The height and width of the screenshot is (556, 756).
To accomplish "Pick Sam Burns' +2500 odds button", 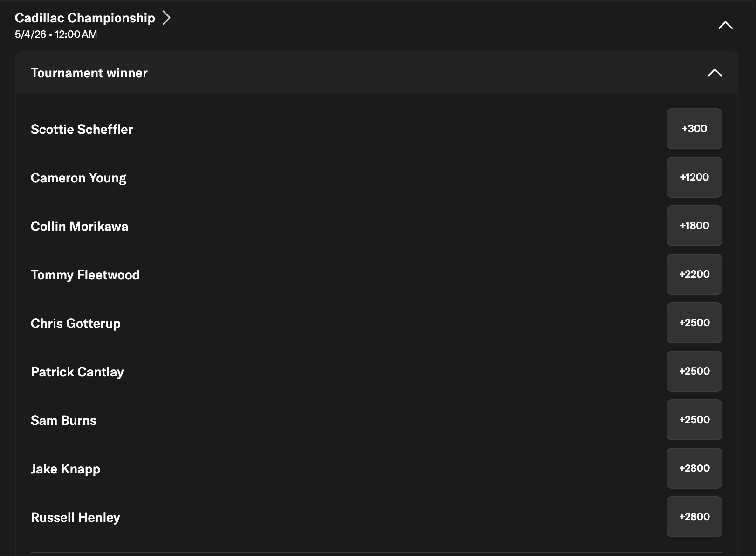I will click(694, 420).
